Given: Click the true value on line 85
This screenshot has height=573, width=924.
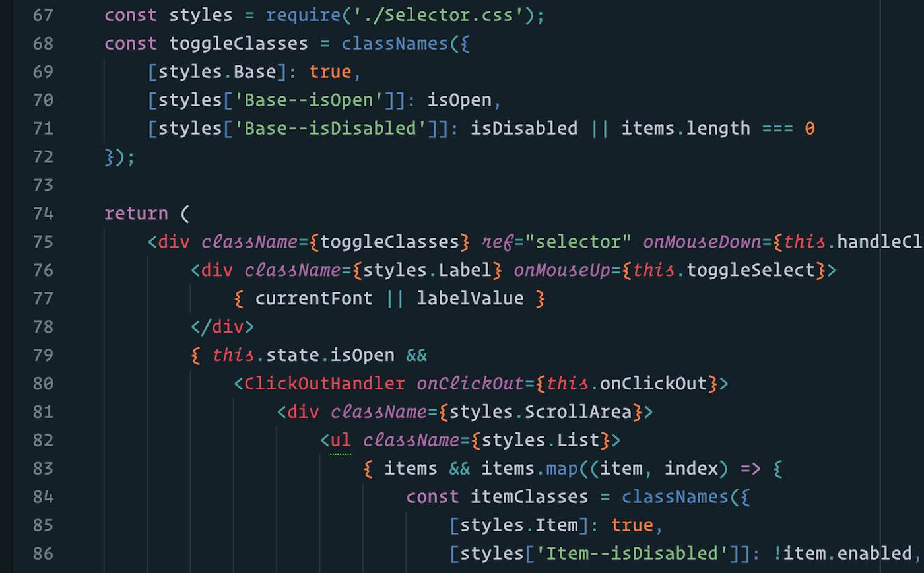Looking at the screenshot, I should [x=632, y=525].
